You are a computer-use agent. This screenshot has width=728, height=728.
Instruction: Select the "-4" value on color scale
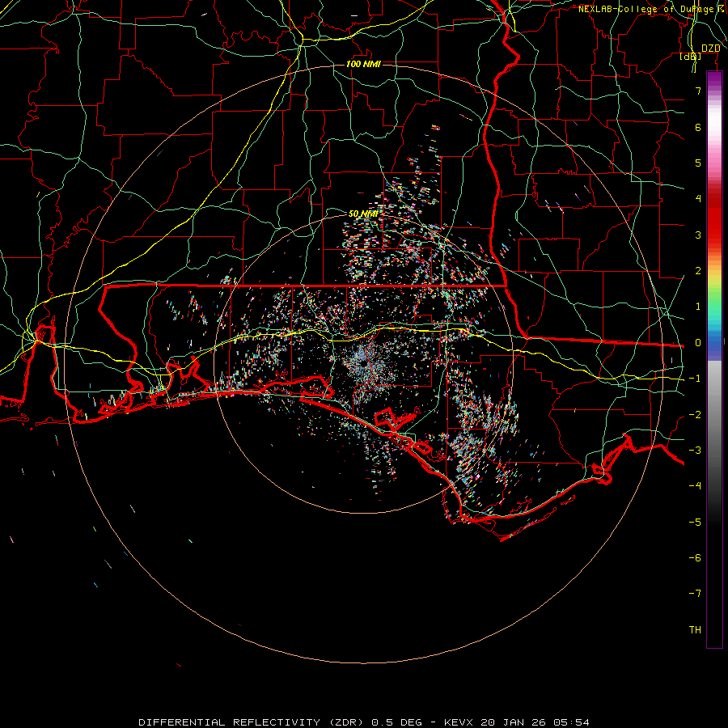point(695,486)
